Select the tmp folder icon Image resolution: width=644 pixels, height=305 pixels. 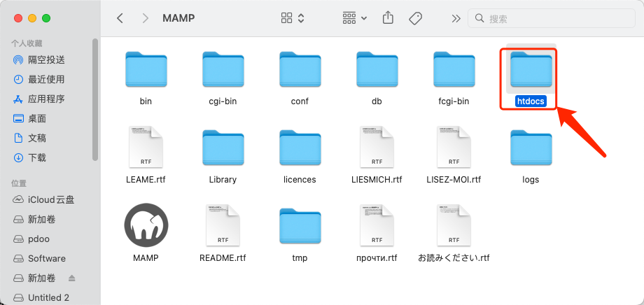point(300,226)
